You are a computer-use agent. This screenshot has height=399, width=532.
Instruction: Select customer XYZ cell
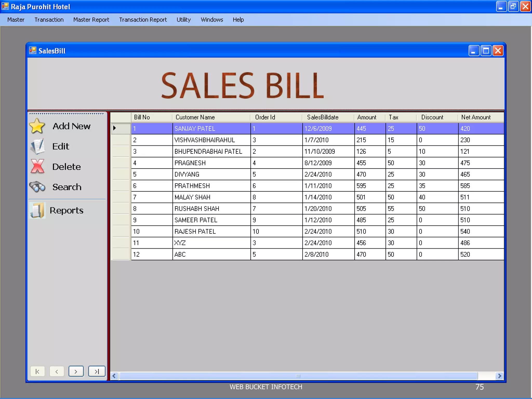point(211,243)
